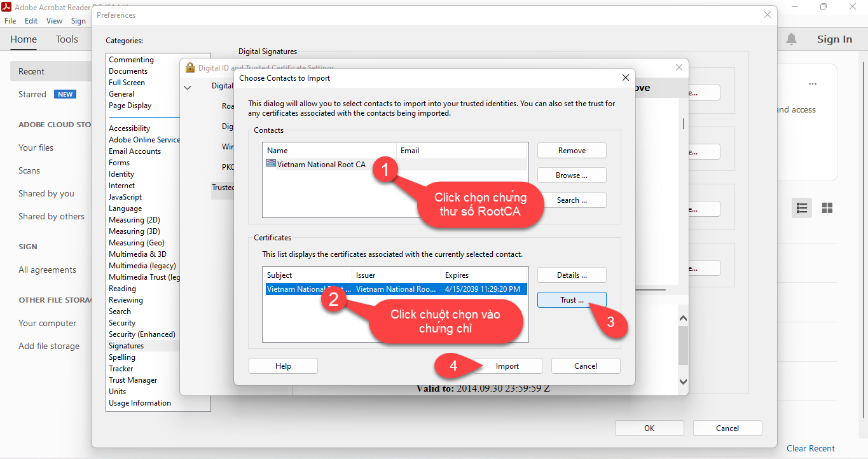Image resolution: width=868 pixels, height=459 pixels.
Task: Switch to the Home tab
Action: click(x=24, y=39)
